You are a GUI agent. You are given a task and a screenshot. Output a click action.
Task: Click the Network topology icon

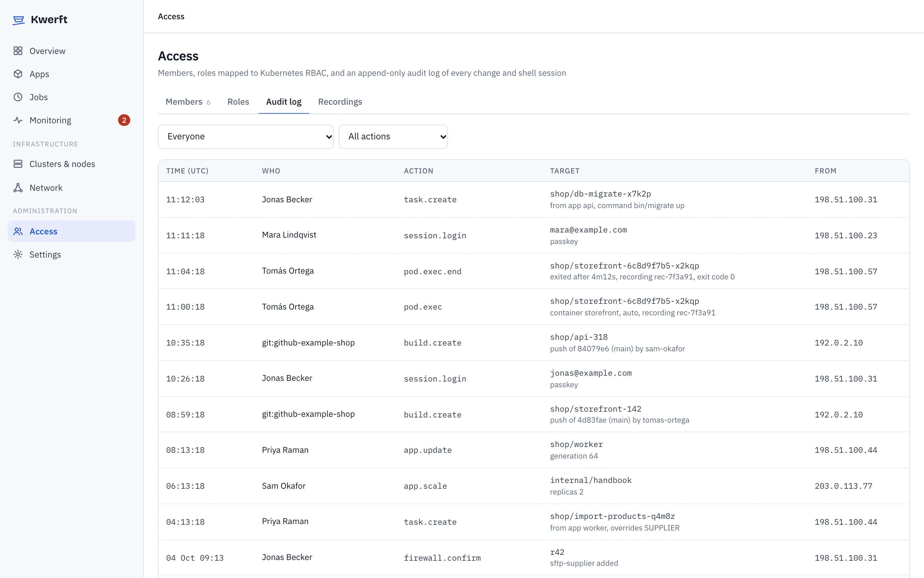18,188
